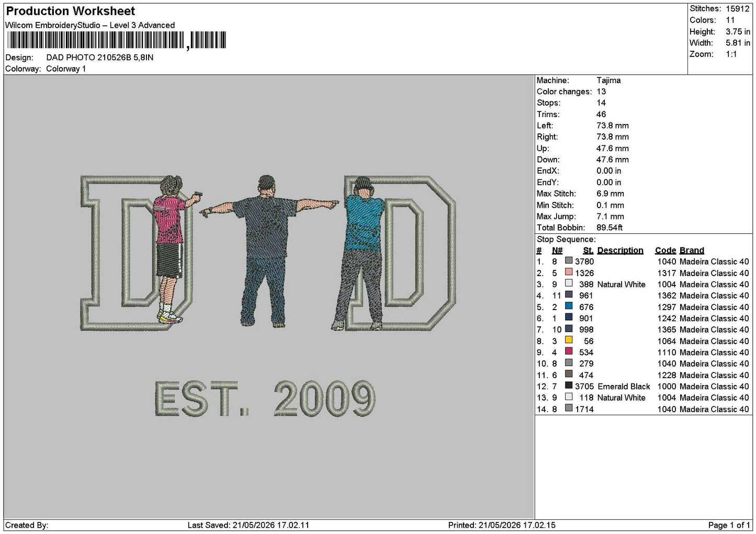The image size is (756, 534).
Task: Click the stop 12 black swatch beside 3705
Action: [569, 386]
